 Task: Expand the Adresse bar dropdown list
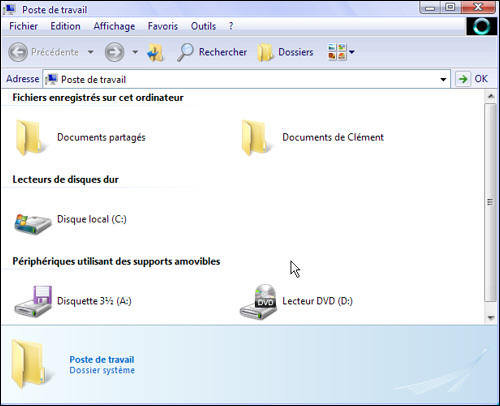click(x=443, y=79)
